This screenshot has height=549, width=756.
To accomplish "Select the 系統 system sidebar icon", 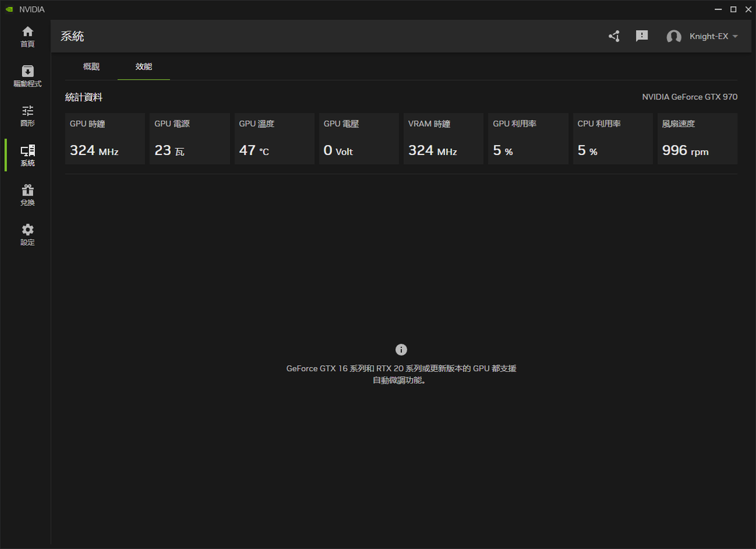I will (27, 155).
